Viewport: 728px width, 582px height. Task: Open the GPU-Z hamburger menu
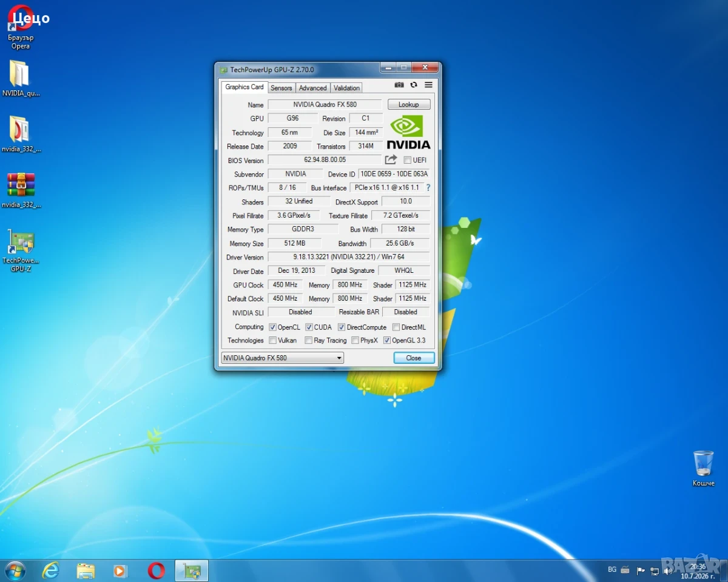pos(428,85)
